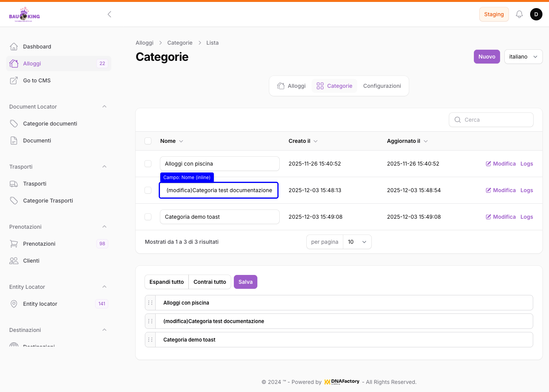
Task: Collapse sidebar using the back arrow icon
Action: tap(109, 14)
